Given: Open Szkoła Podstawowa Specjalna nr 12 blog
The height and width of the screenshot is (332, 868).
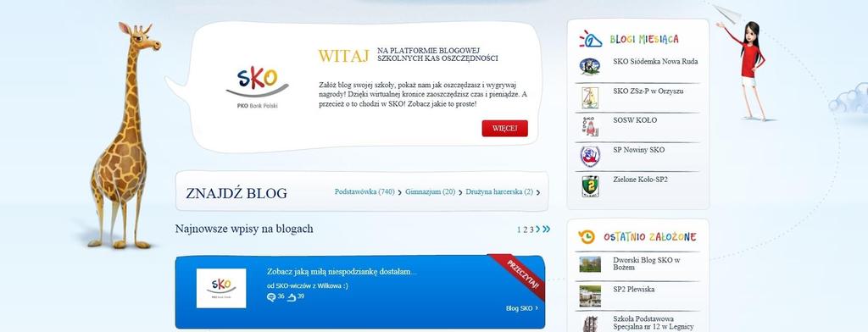Looking at the screenshot, I should (654, 323).
